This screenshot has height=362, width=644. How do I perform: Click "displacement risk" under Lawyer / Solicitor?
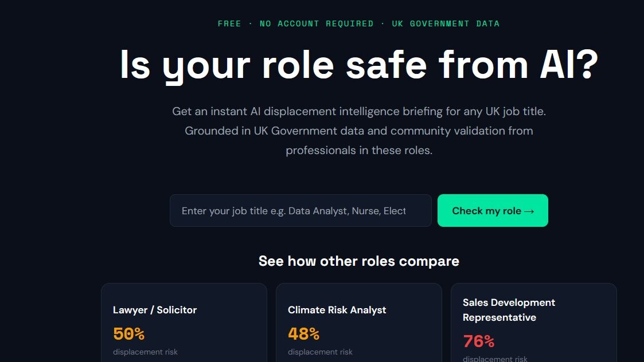[x=145, y=352]
